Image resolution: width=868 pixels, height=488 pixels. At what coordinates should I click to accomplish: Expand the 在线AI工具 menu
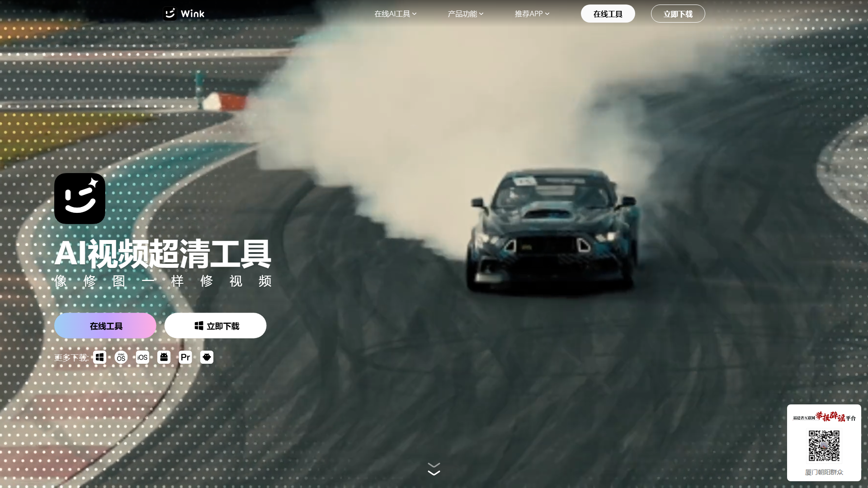click(x=395, y=14)
